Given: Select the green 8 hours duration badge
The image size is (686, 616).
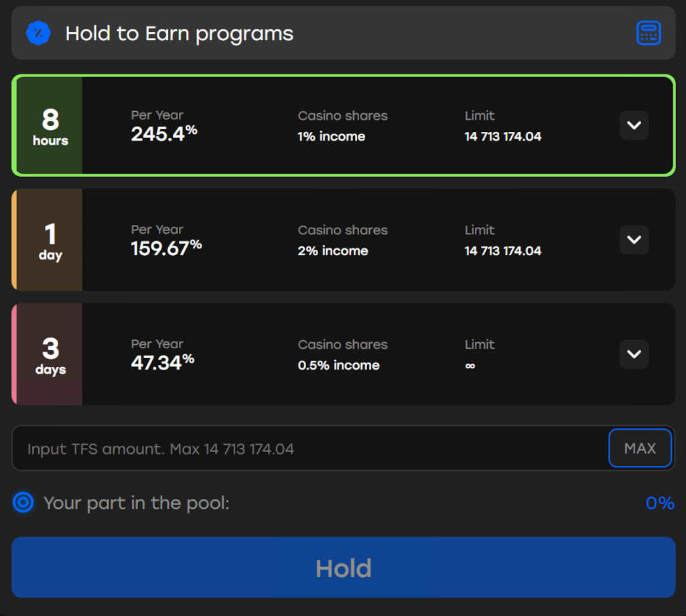Looking at the screenshot, I should pyautogui.click(x=50, y=126).
